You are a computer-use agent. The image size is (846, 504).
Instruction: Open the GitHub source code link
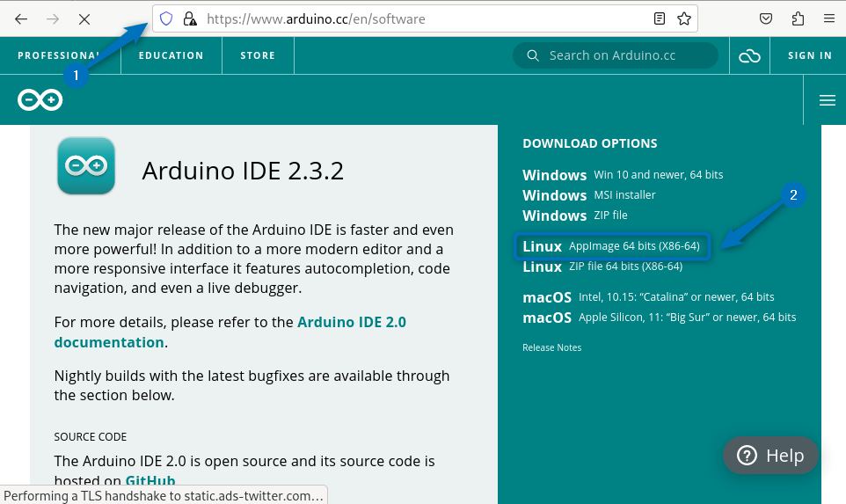click(x=150, y=480)
